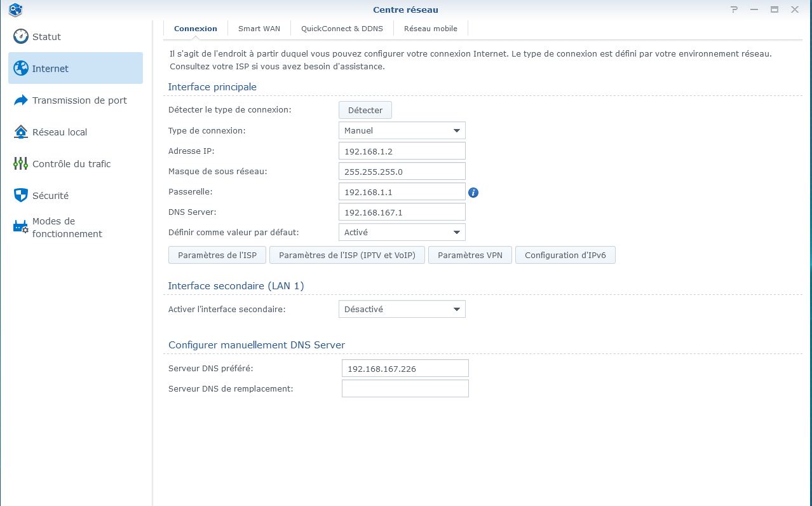
Task: Click the Contrôle du trafic sliders icon
Action: [21, 164]
